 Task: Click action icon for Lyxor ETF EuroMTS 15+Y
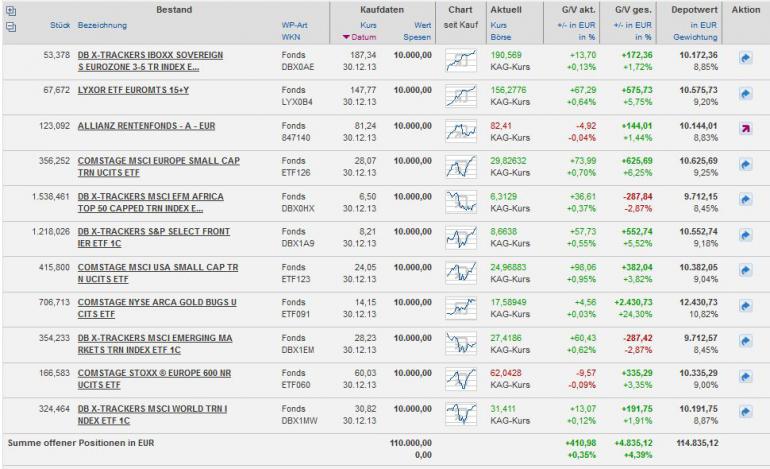tap(745, 94)
